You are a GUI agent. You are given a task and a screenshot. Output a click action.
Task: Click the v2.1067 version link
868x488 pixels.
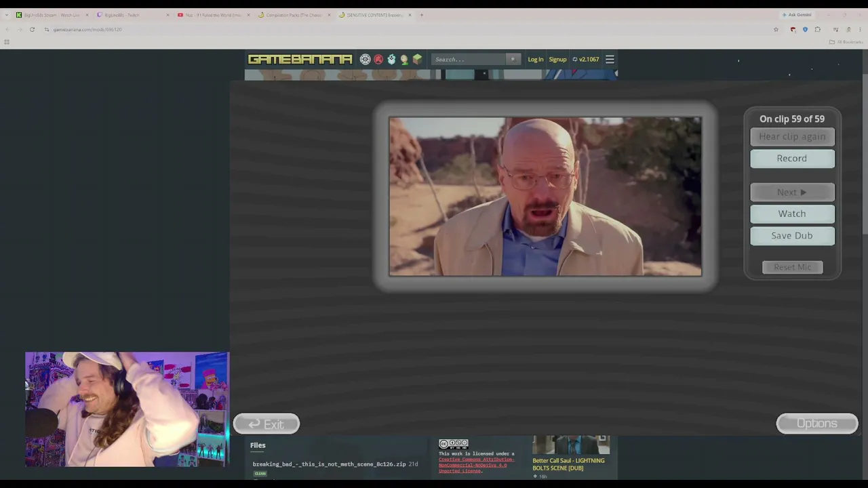coord(586,60)
